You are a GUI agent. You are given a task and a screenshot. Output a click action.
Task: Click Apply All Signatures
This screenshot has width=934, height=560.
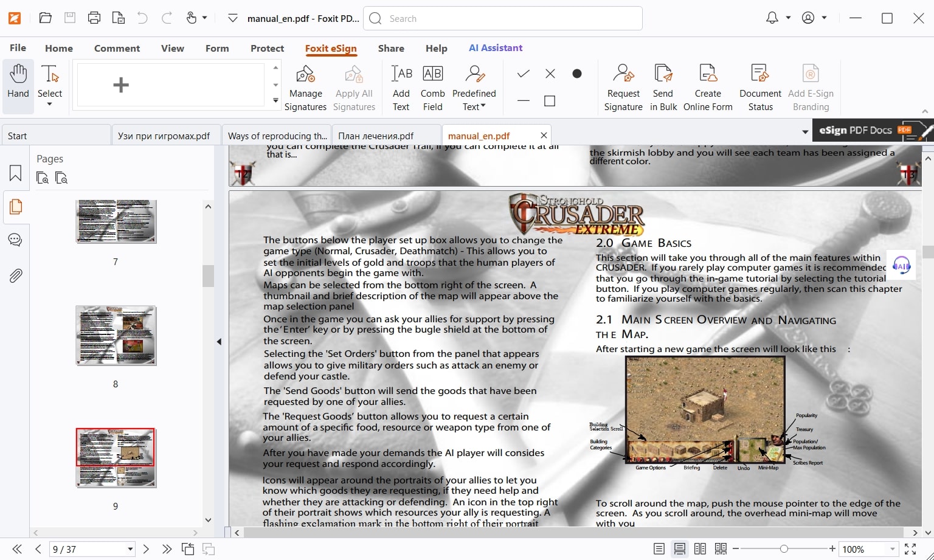[x=354, y=89]
